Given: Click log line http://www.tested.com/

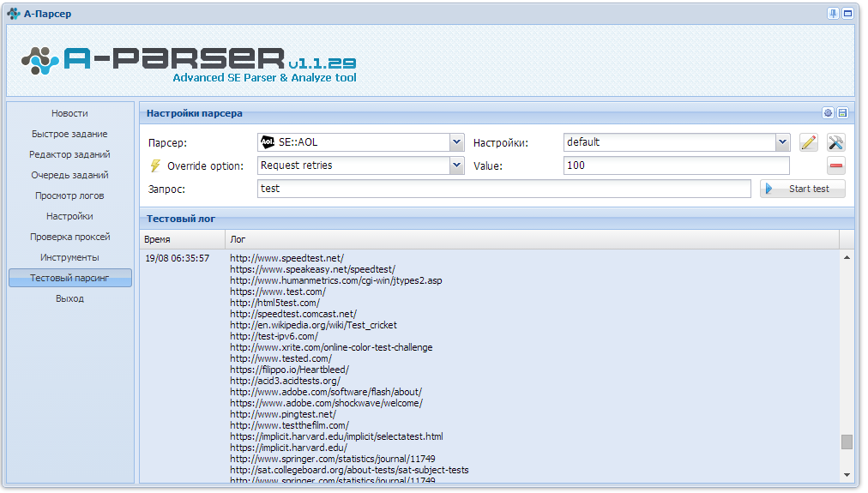Looking at the screenshot, I should pos(280,358).
